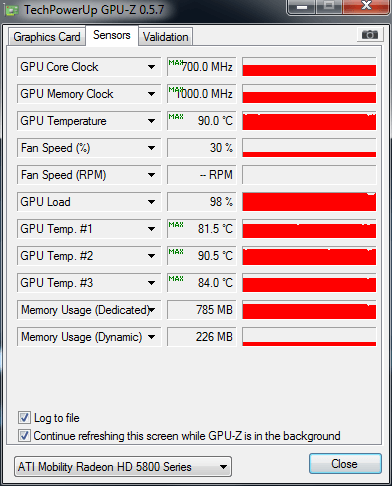The height and width of the screenshot is (486, 392).
Task: Disable Continue refreshing in background checkbox
Action: coord(24,436)
